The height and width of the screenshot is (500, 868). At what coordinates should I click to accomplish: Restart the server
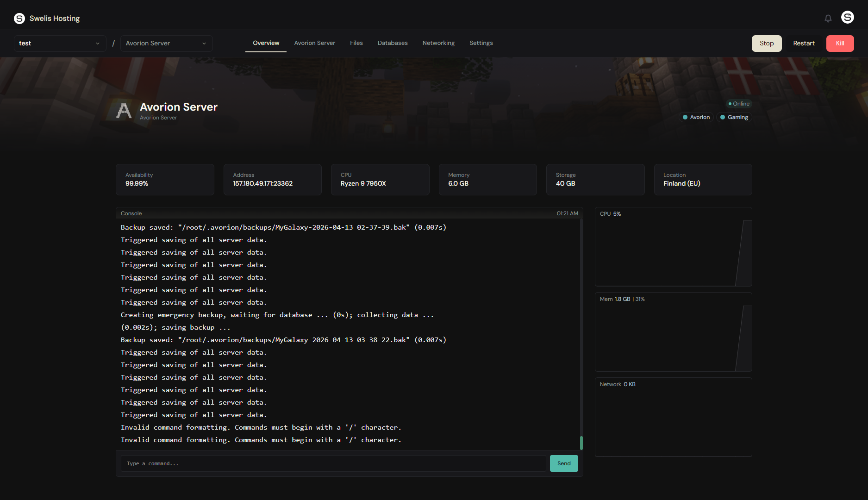pos(804,44)
